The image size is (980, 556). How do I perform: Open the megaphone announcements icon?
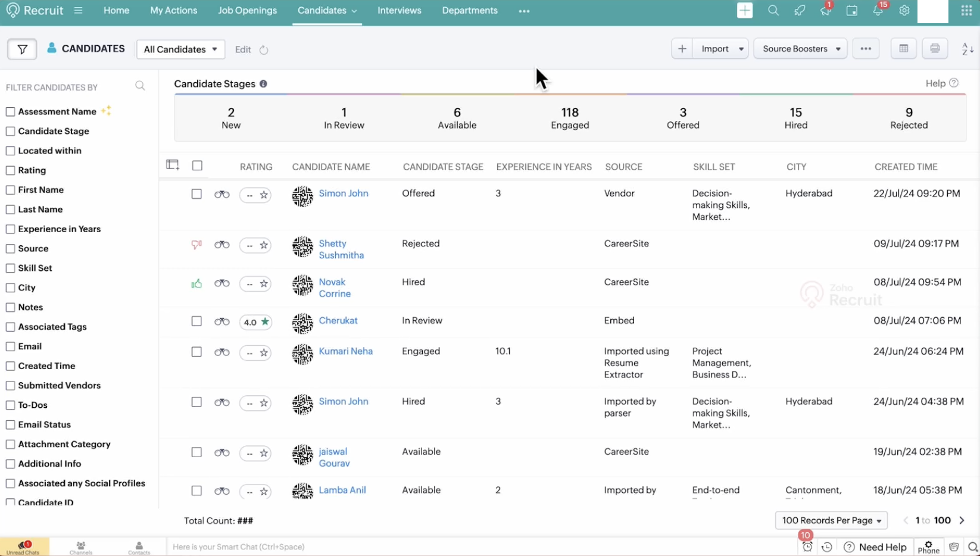(825, 11)
